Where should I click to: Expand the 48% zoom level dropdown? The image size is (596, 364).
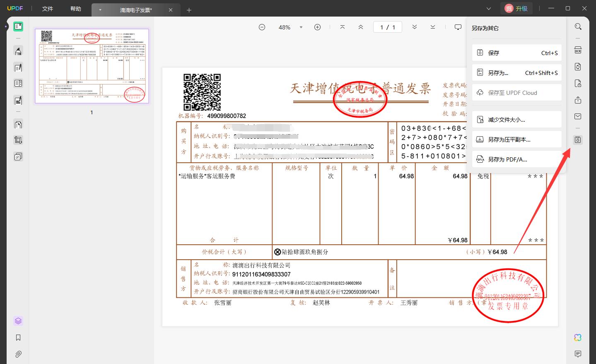pos(301,27)
